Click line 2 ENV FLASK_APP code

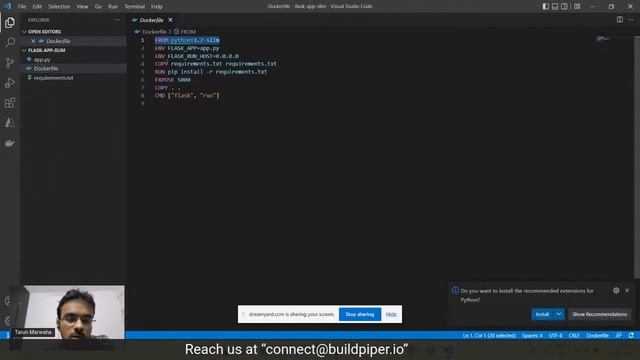pyautogui.click(x=187, y=48)
